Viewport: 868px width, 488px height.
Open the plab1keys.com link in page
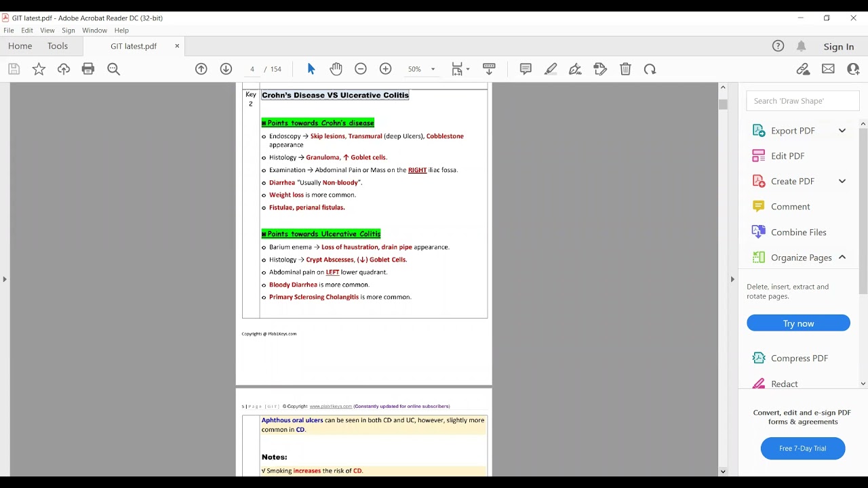point(331,407)
